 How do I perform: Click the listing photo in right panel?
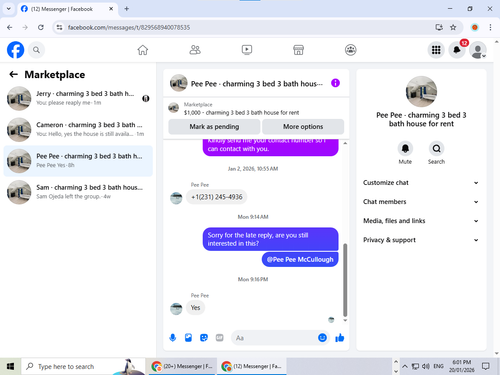tap(421, 91)
